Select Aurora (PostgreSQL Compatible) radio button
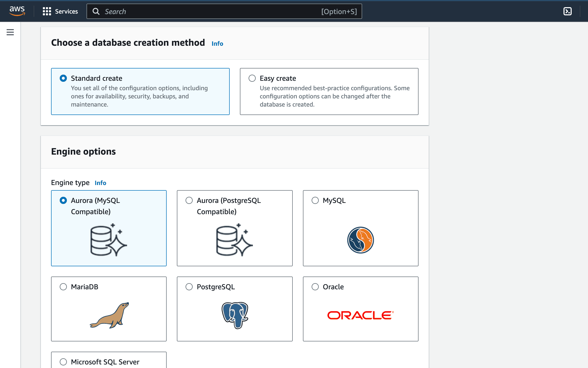The height and width of the screenshot is (368, 588). click(189, 200)
